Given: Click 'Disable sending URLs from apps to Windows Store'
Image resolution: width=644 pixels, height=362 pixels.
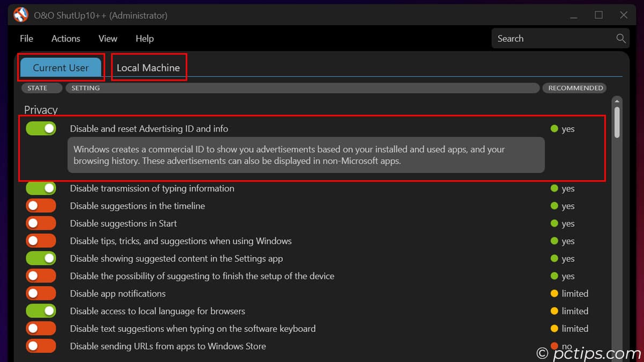Looking at the screenshot, I should pos(168,346).
